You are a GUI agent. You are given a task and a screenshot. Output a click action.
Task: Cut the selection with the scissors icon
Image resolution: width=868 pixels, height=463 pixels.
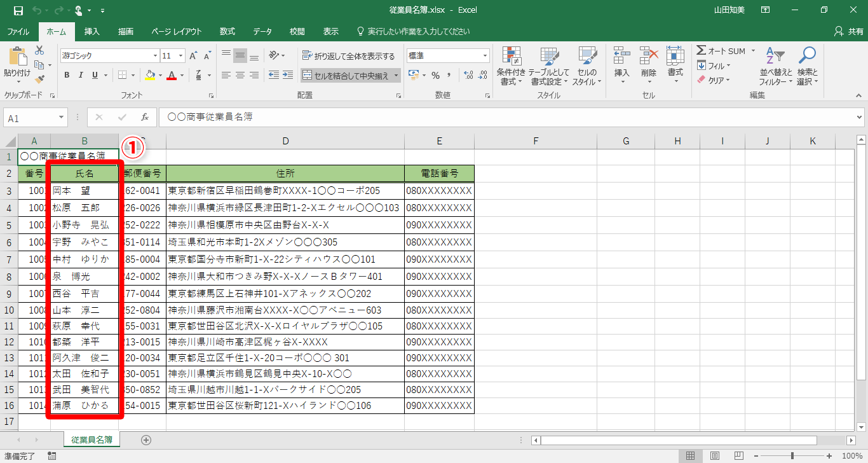pyautogui.click(x=39, y=50)
